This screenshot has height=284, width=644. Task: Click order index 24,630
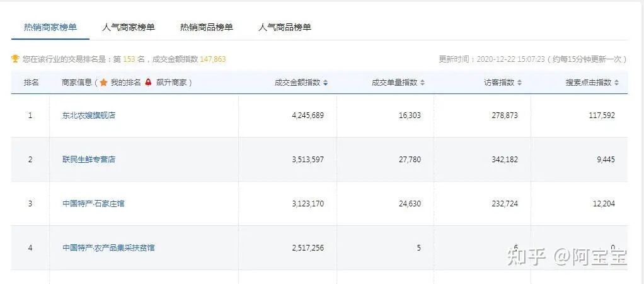coord(410,203)
